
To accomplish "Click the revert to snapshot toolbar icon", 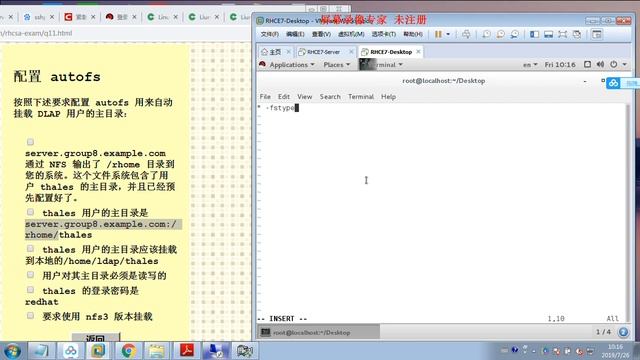I will point(500,34).
